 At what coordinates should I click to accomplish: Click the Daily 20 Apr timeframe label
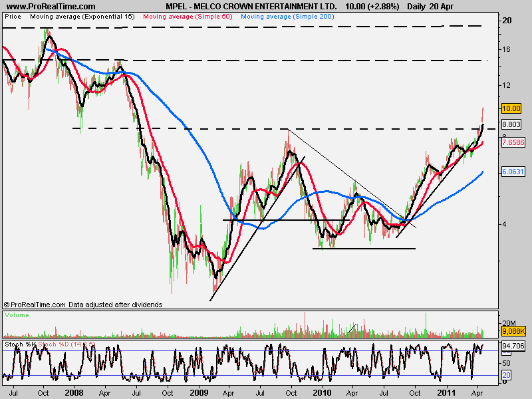click(430, 7)
